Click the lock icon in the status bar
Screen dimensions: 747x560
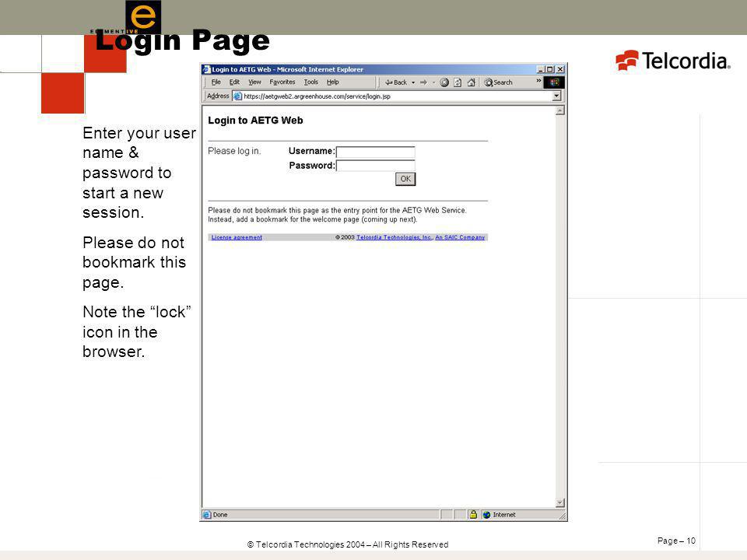(473, 514)
